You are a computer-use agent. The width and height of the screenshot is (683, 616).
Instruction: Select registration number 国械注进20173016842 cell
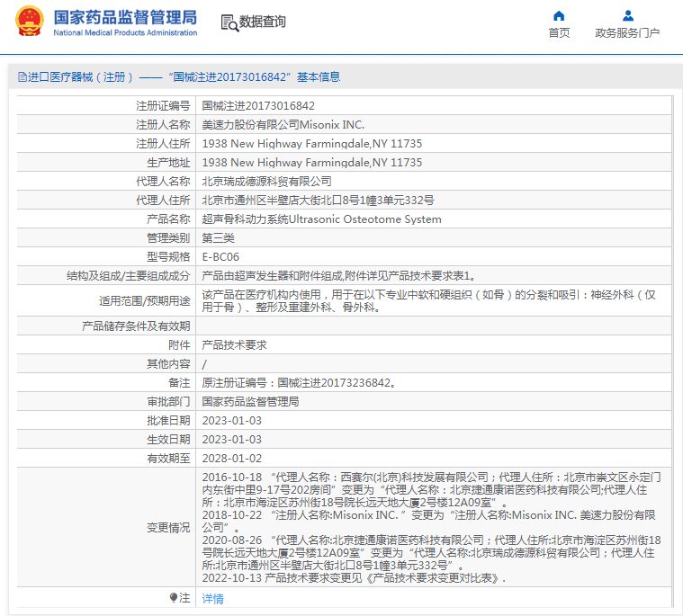258,106
